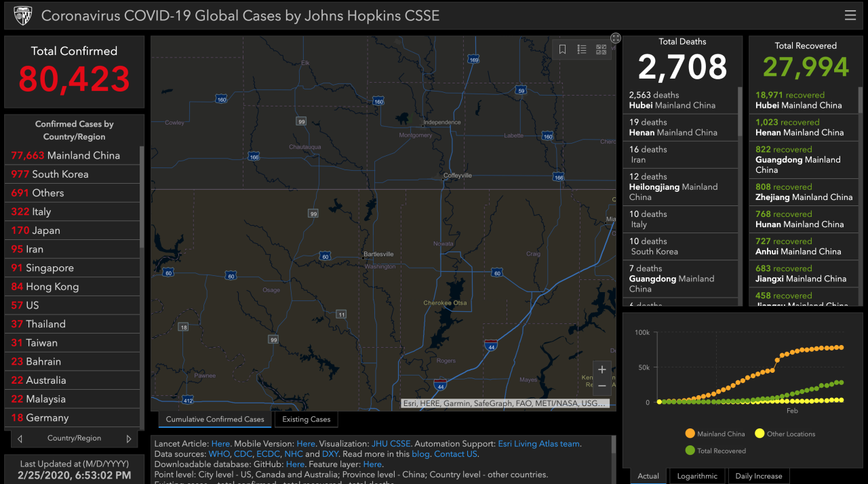Click the Coffeyville label on map
Image resolution: width=868 pixels, height=484 pixels.
point(458,175)
